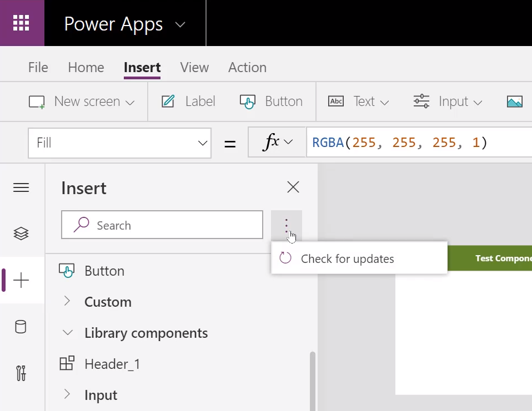
Task: Select the Insert plus icon in sidebar
Action: click(x=21, y=280)
